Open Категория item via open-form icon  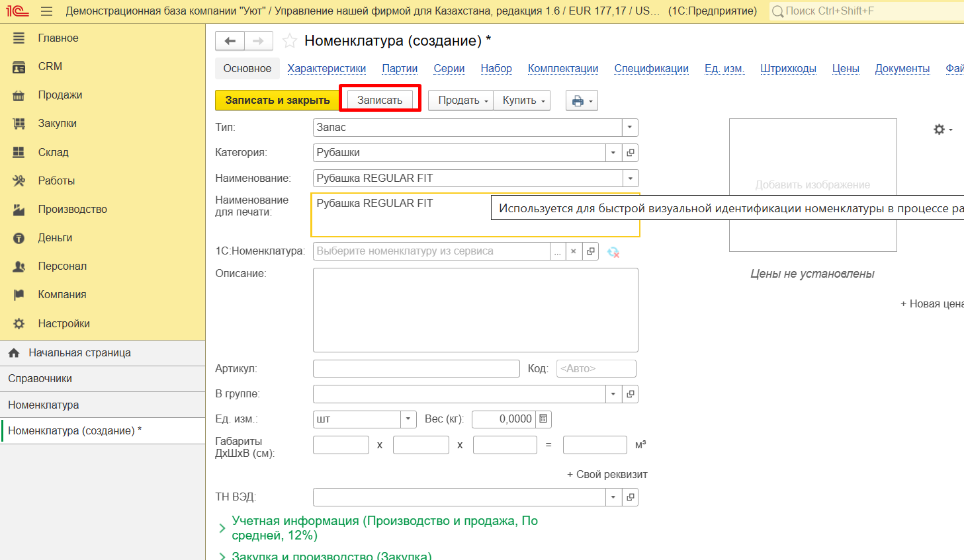coord(631,153)
